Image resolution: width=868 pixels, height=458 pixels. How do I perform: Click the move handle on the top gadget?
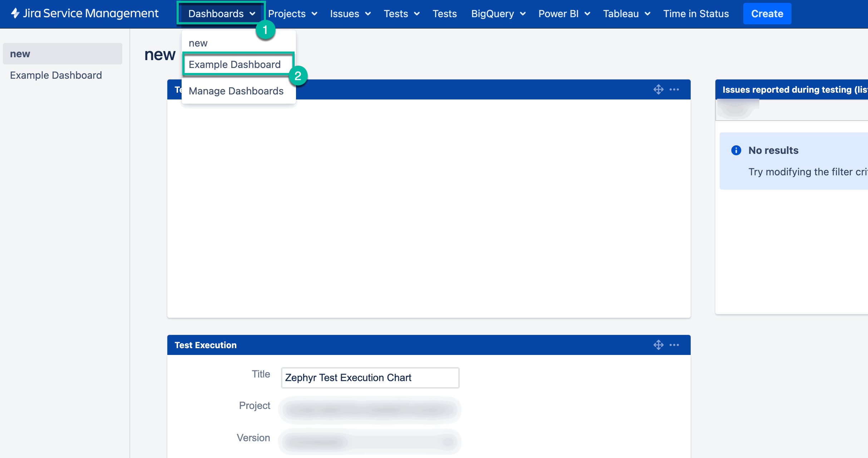pos(659,89)
